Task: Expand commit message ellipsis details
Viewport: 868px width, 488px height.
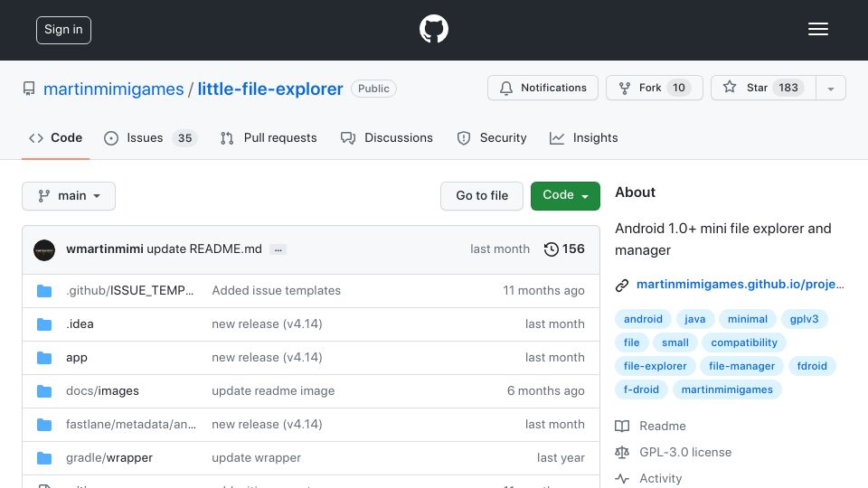Action: click(278, 250)
